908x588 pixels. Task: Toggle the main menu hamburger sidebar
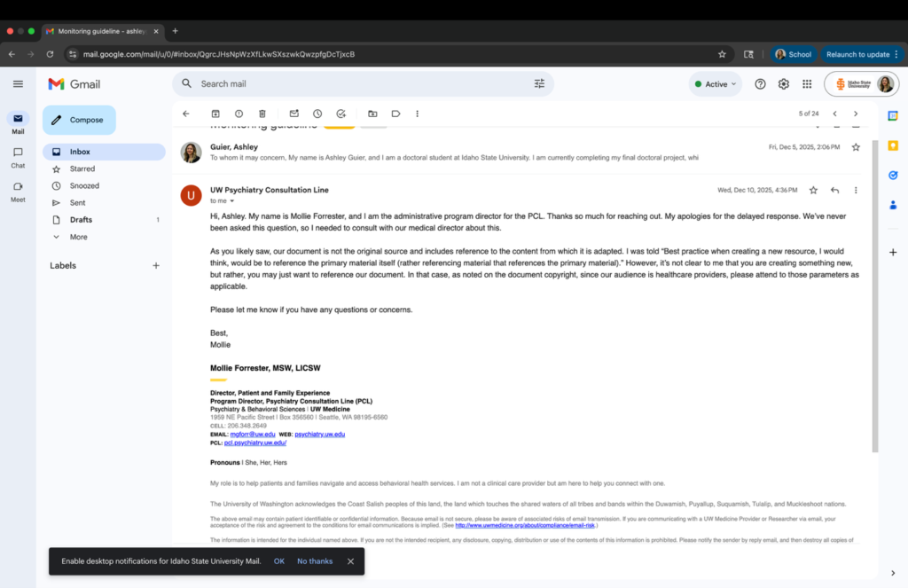(18, 84)
